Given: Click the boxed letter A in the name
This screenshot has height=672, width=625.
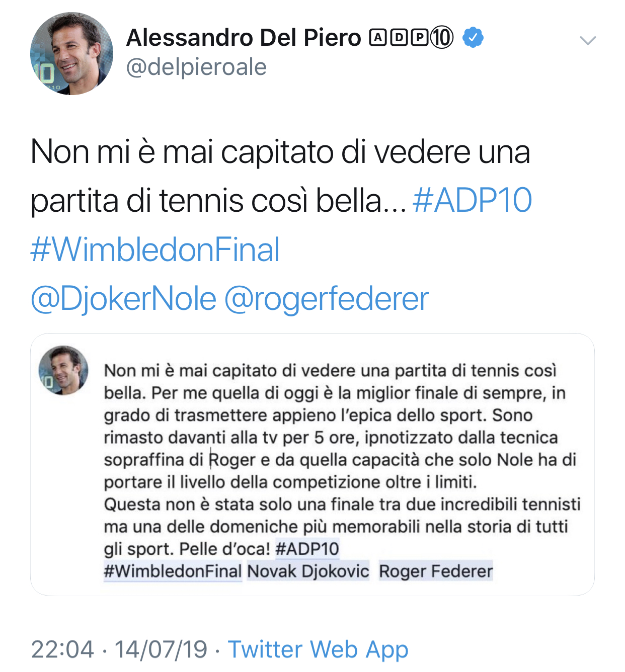Looking at the screenshot, I should click(x=377, y=38).
